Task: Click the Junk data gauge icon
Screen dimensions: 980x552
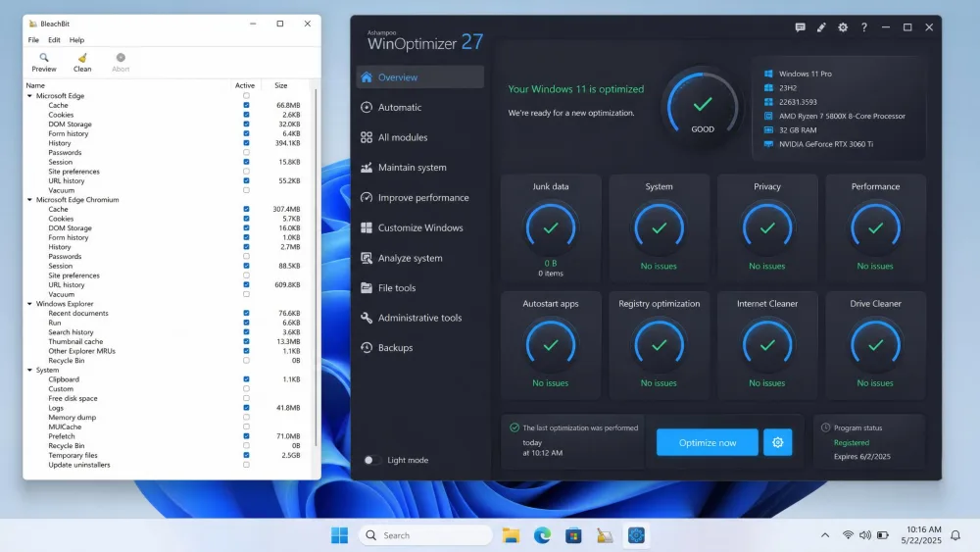Action: pos(551,228)
